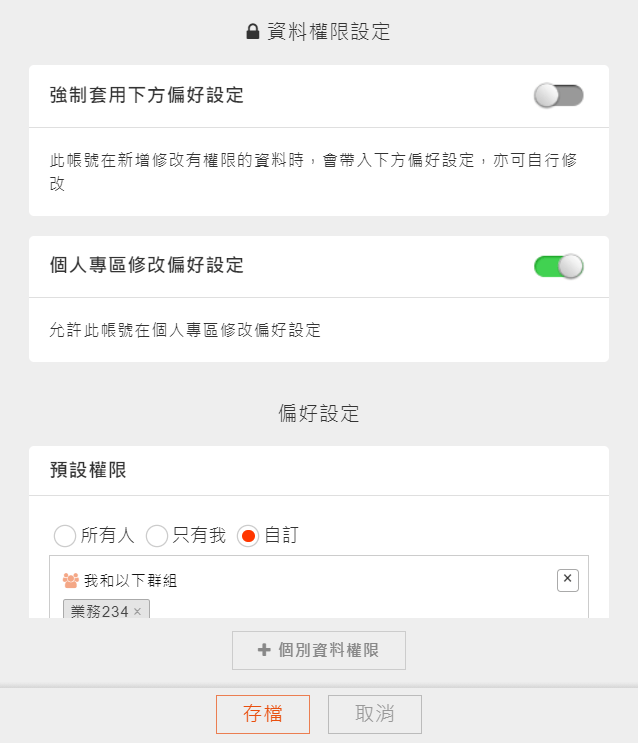This screenshot has width=638, height=743.
Task: Remove the 我和以下群組 box with X
Action: [568, 580]
